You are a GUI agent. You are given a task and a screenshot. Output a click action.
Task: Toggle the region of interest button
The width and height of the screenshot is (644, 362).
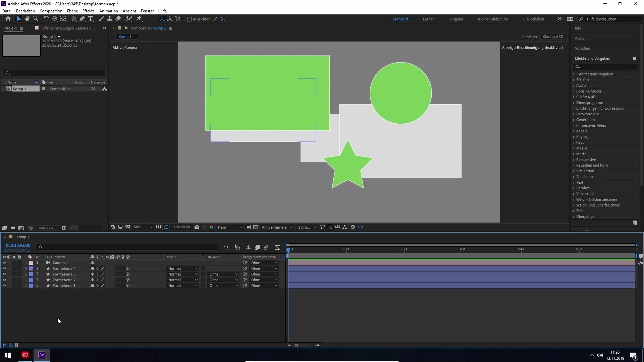pos(248,227)
